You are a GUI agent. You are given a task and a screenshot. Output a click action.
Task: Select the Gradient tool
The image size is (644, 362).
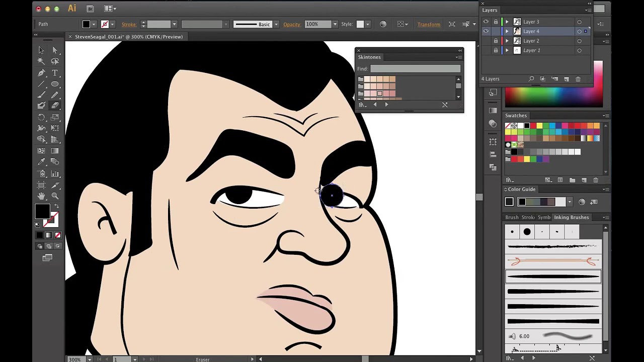(55, 150)
